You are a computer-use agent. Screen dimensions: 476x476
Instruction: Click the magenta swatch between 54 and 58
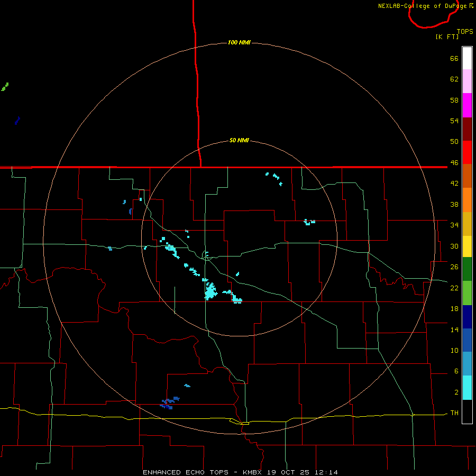(x=467, y=105)
